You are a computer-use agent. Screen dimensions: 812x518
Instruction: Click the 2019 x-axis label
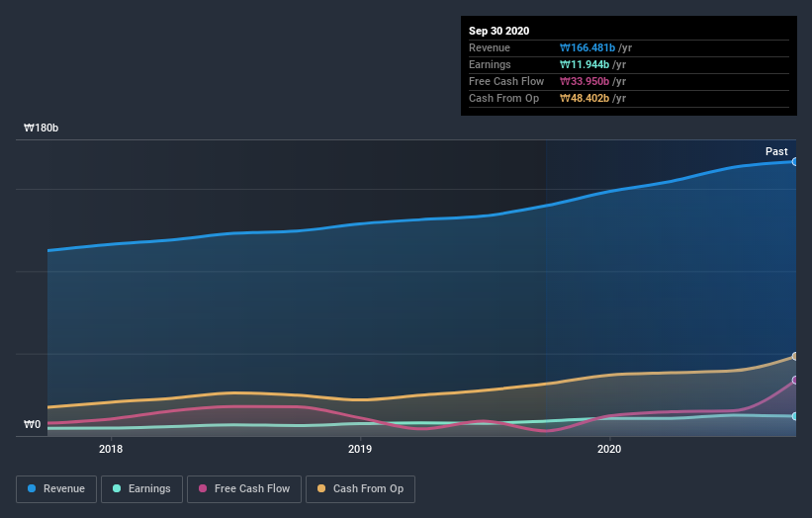point(360,449)
